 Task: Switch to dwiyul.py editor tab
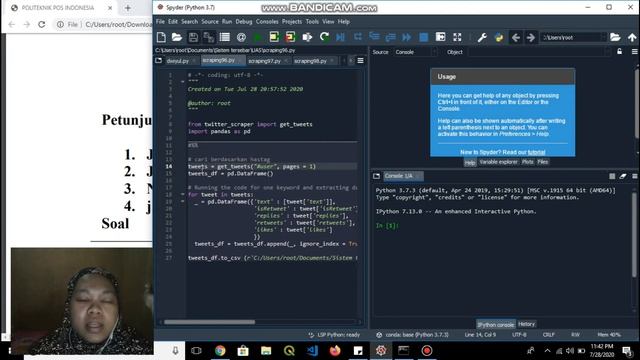[x=178, y=61]
